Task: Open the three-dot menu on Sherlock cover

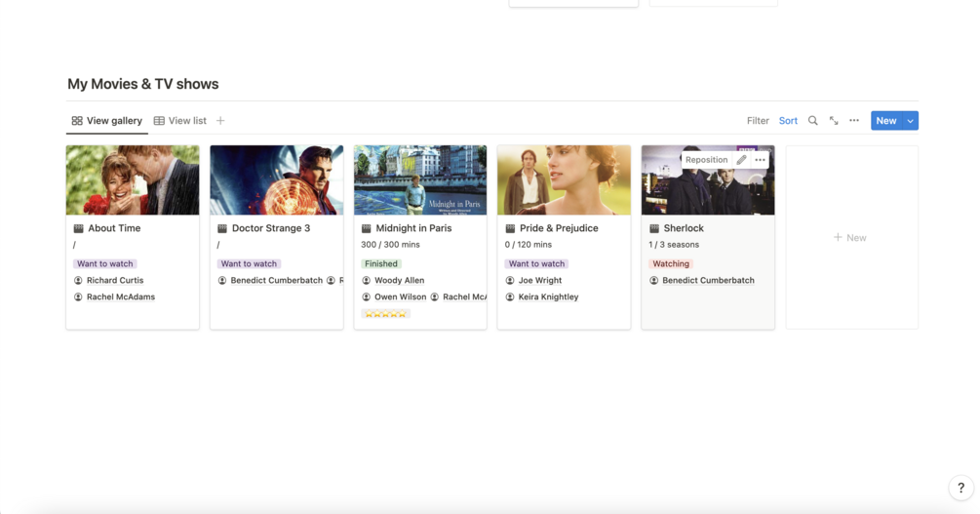Action: [x=760, y=159]
